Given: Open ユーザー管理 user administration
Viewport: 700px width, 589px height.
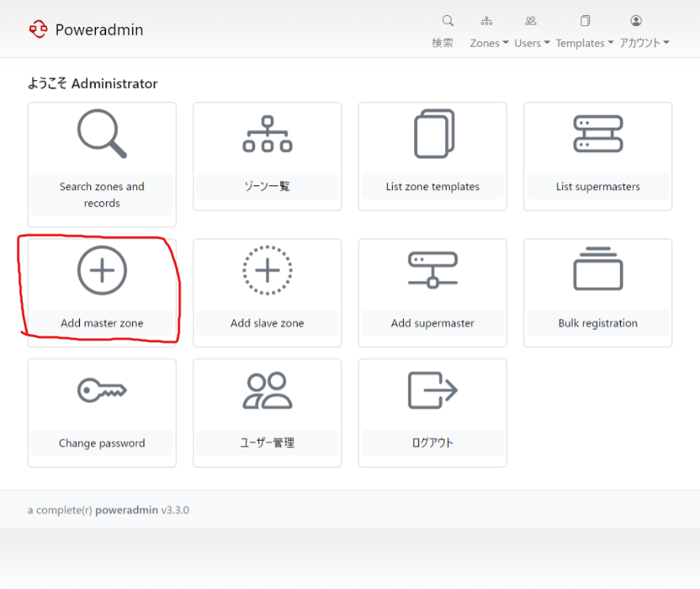Looking at the screenshot, I should point(268,443).
